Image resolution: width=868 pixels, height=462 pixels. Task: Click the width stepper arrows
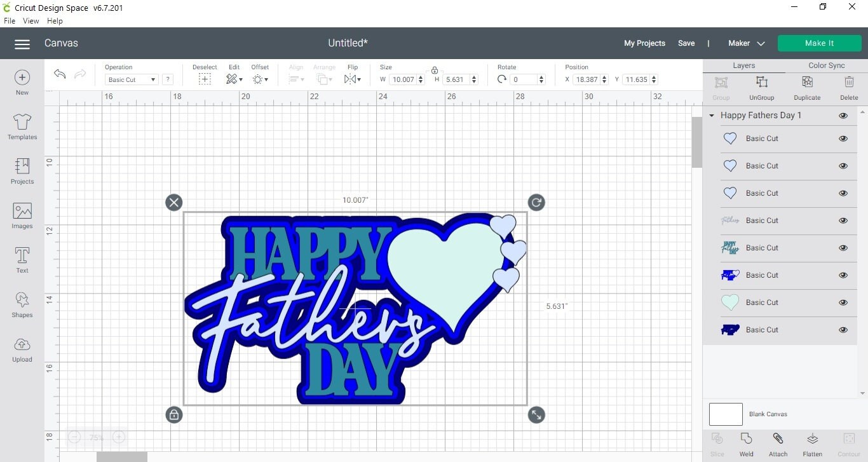[421, 79]
